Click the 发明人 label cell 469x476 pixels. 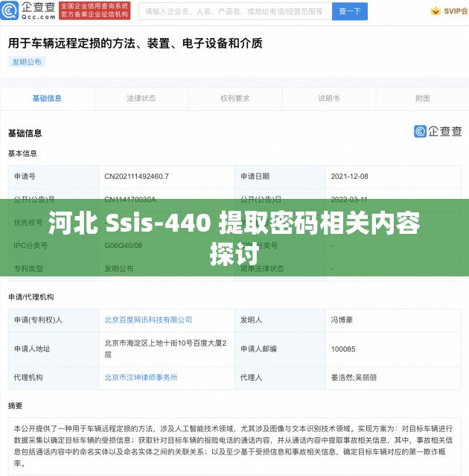pos(281,320)
